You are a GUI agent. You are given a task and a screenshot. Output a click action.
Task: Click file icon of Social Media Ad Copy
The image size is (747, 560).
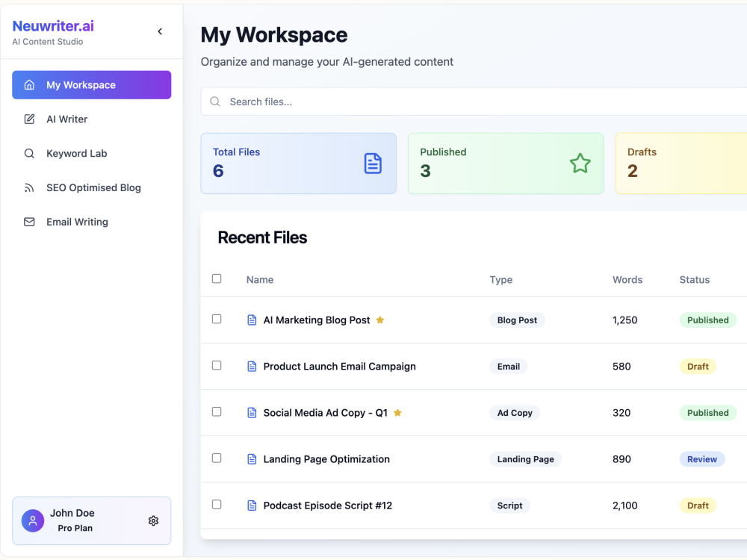252,413
